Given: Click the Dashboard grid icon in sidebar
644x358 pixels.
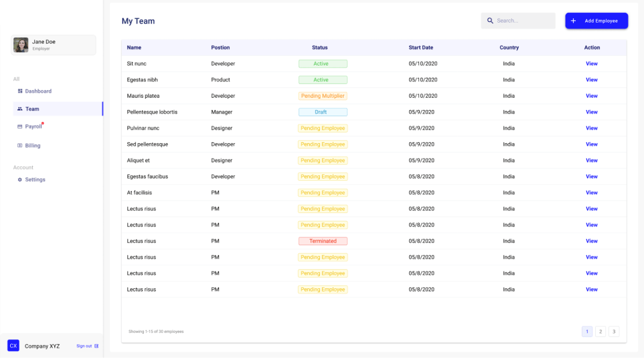Looking at the screenshot, I should (x=20, y=91).
